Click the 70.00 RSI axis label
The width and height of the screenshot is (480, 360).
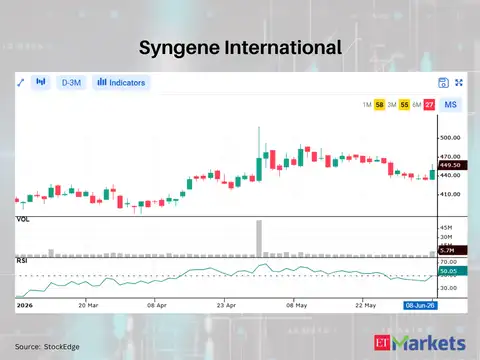click(448, 262)
